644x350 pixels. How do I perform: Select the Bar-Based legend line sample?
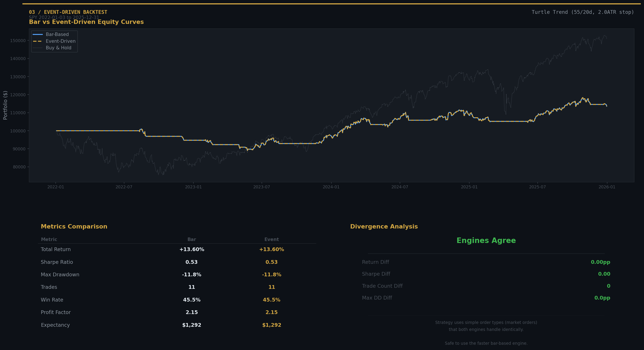click(38, 34)
